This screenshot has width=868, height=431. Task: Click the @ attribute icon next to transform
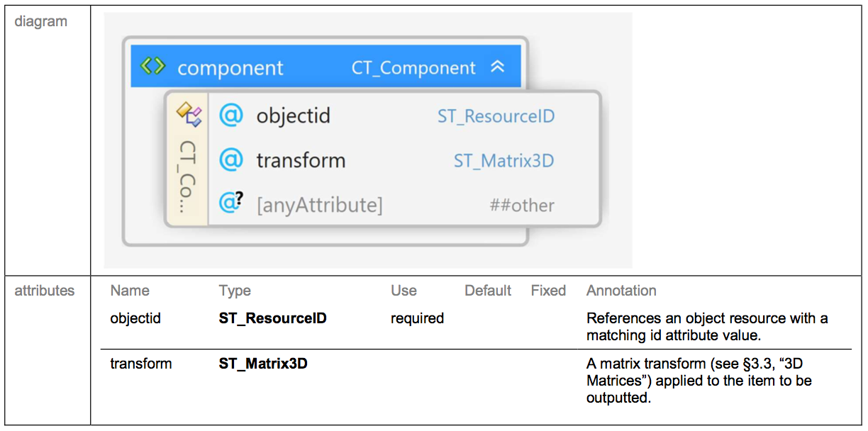coord(231,160)
